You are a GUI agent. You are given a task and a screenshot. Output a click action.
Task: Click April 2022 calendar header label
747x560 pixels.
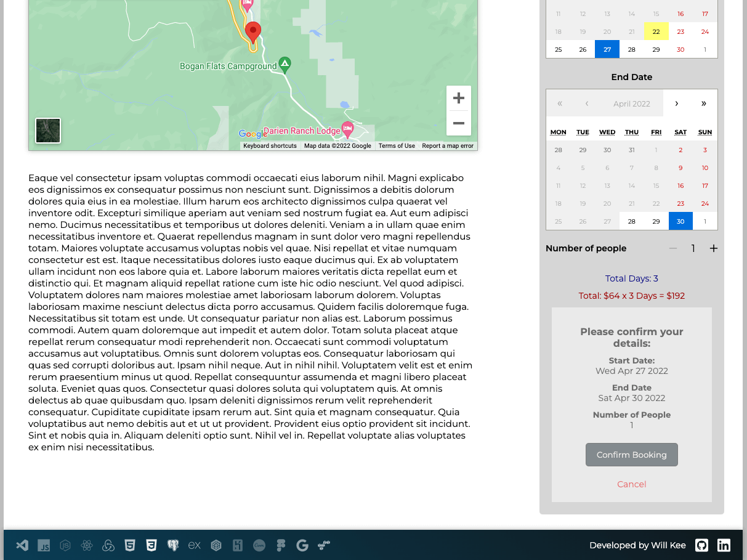coord(631,103)
